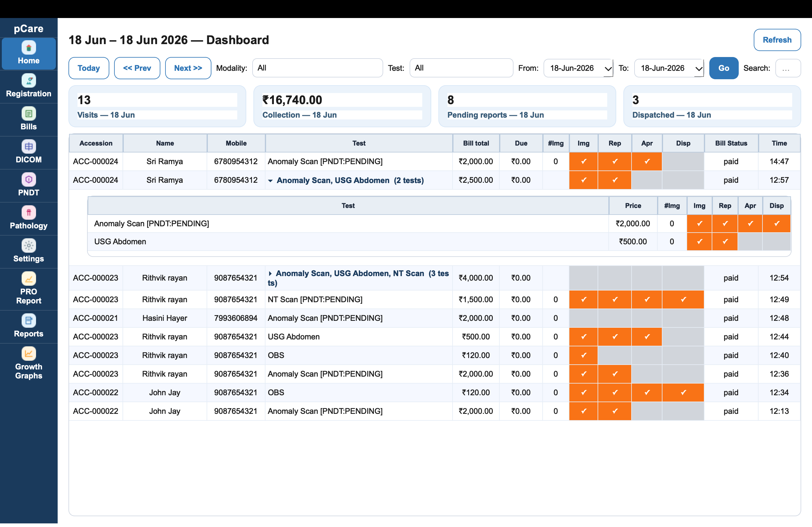Image resolution: width=812 pixels, height=527 pixels.
Task: Click mobile number 7993606894
Action: [236, 318]
